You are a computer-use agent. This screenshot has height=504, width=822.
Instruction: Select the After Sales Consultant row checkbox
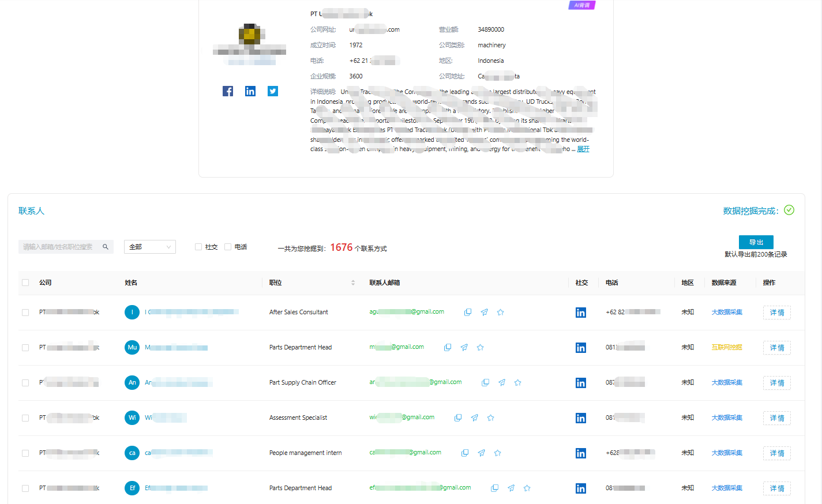point(25,313)
